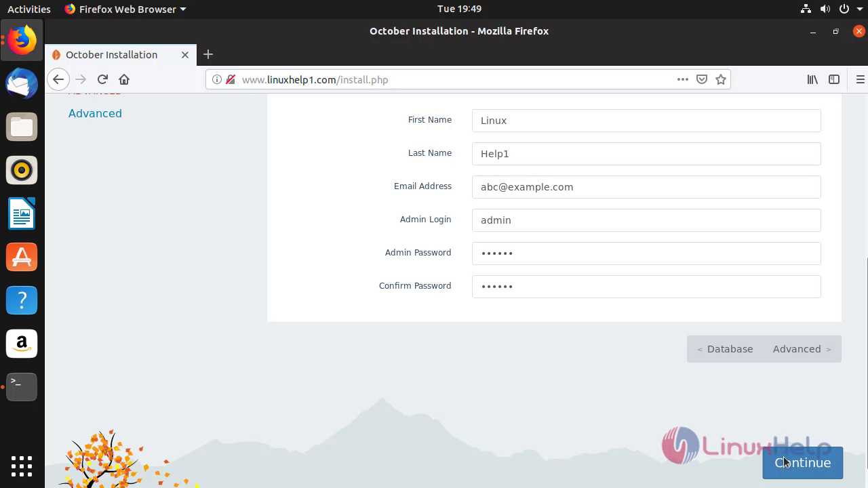Open Firefox from the dock
The height and width of the screenshot is (488, 868).
22,41
